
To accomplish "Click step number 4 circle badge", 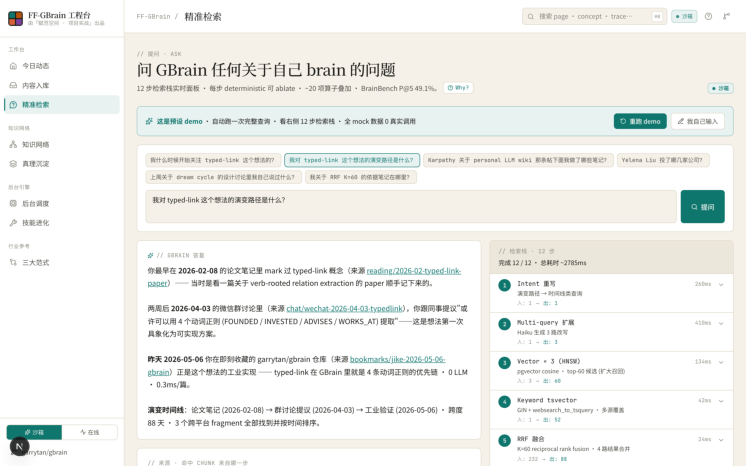I will point(504,402).
